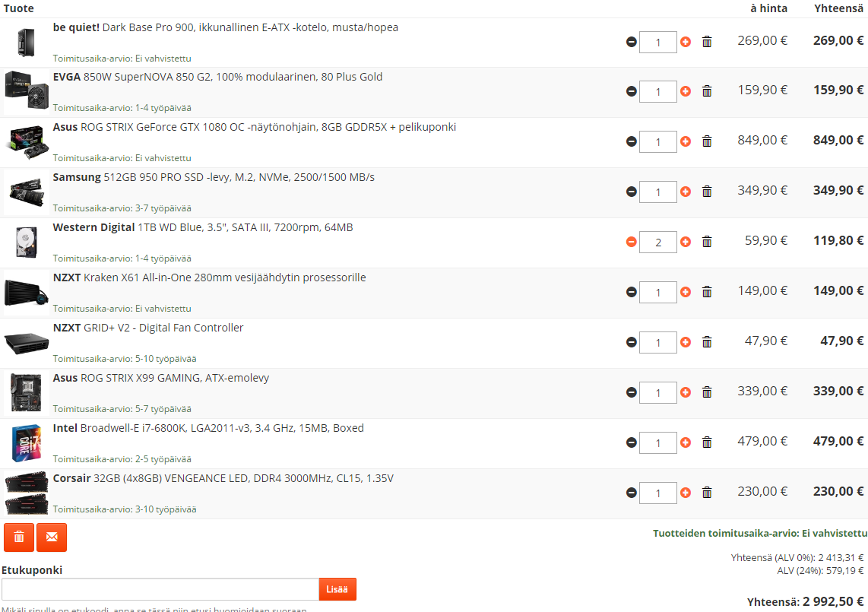Click the Western Digital hard drive thumbnail
The width and height of the screenshot is (868, 612).
(x=27, y=242)
